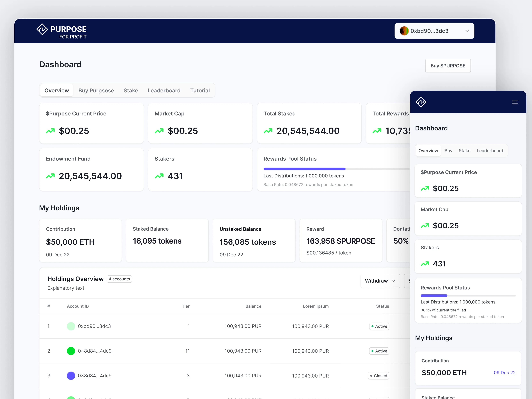Click the purple avatar in row 3
The height and width of the screenshot is (399, 532).
click(71, 376)
